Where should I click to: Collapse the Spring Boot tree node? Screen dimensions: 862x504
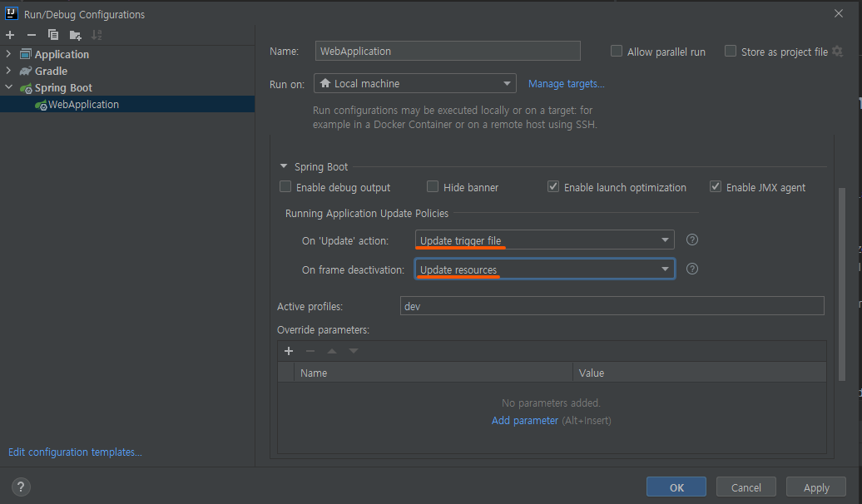9,87
